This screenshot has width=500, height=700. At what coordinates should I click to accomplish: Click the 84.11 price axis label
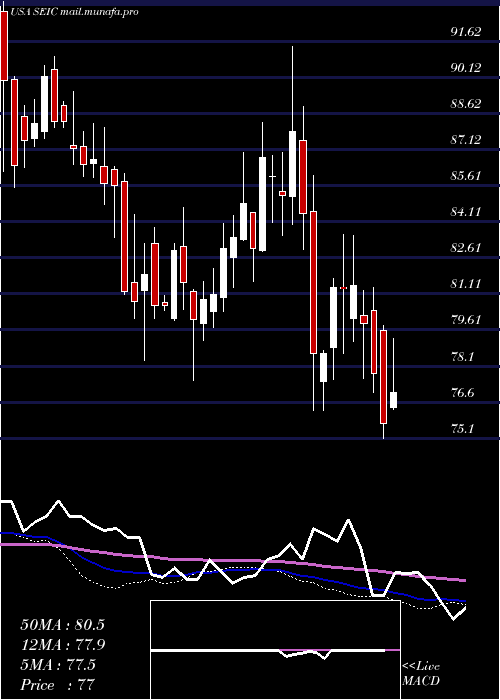pyautogui.click(x=466, y=212)
